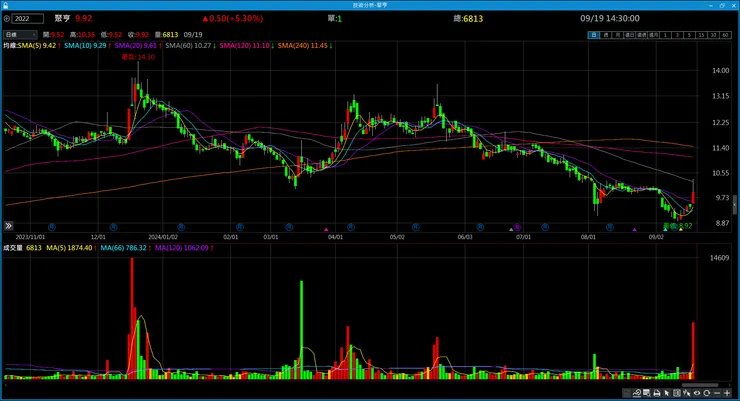Select the 3-minute timeframe tab

pyautogui.click(x=677, y=35)
